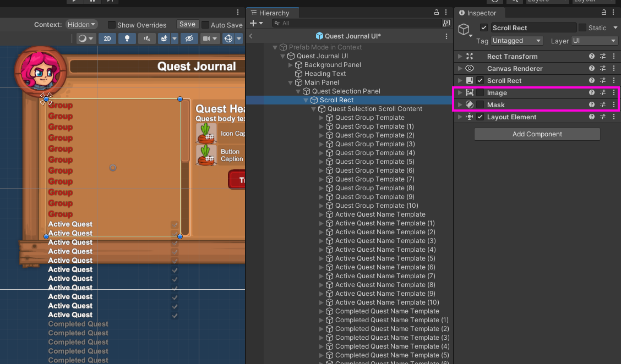Image resolution: width=621 pixels, height=364 pixels.
Task: Open the Context Hidden dropdown
Action: coord(81,25)
